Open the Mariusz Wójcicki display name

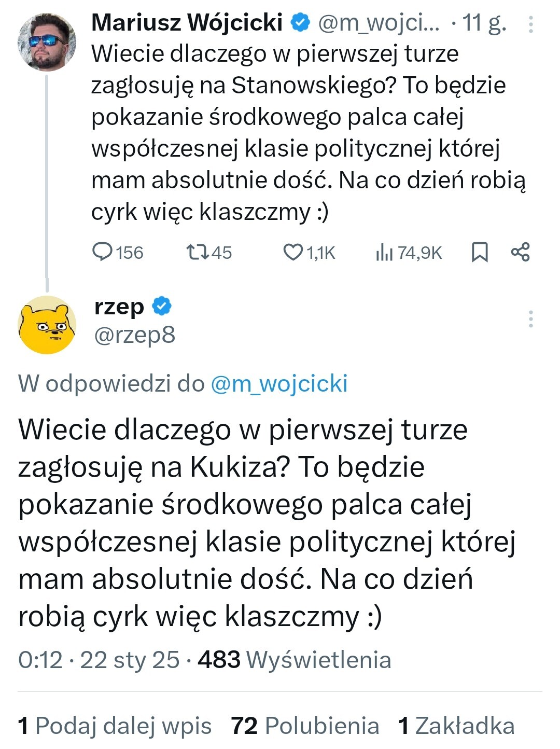[x=187, y=23]
